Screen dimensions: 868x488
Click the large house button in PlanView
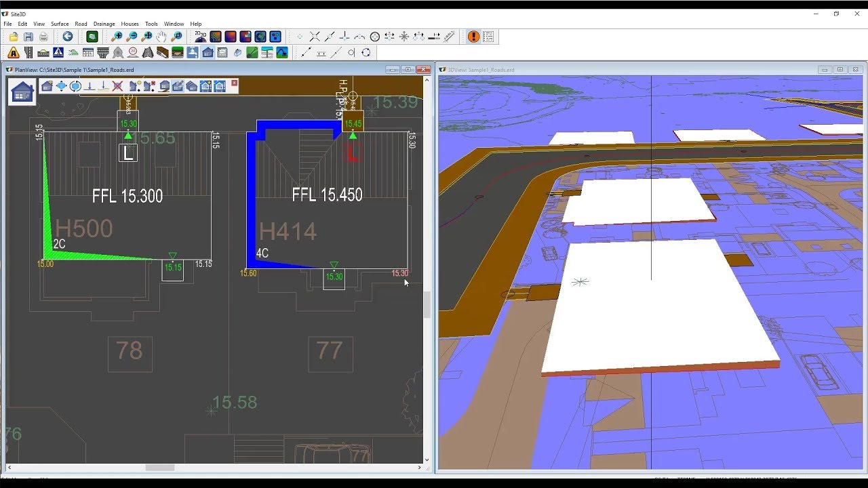pyautogui.click(x=22, y=91)
